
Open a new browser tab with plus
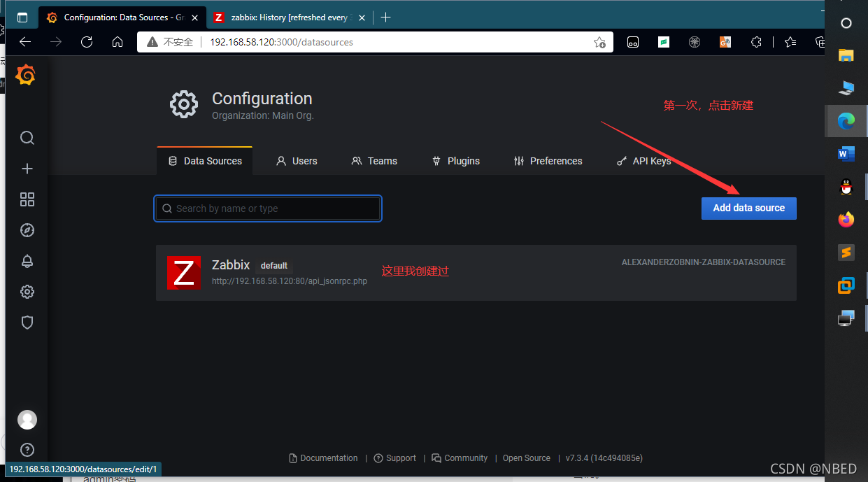pyautogui.click(x=385, y=17)
